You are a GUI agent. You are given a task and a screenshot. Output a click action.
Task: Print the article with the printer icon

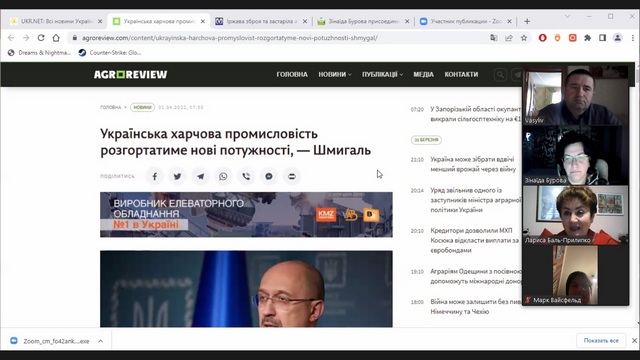click(292, 176)
